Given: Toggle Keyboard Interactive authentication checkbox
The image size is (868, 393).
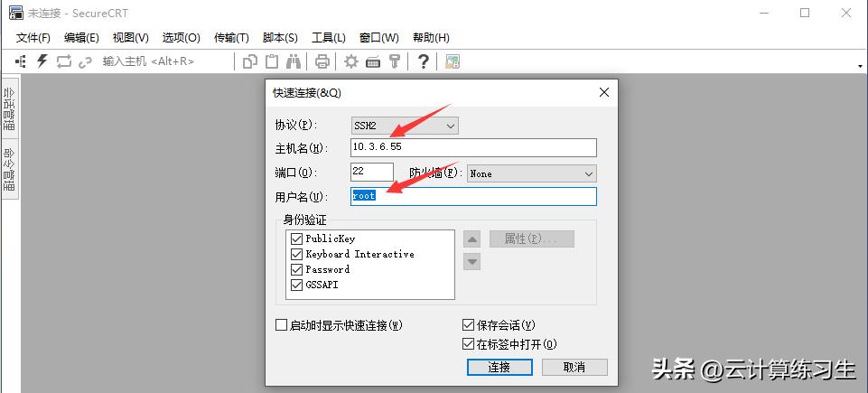Looking at the screenshot, I should [297, 254].
